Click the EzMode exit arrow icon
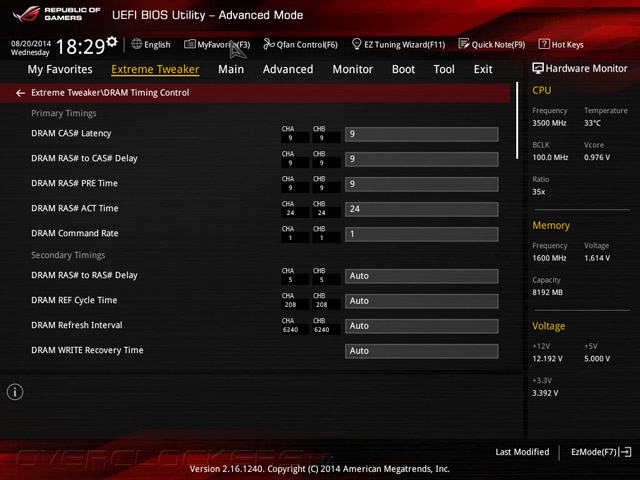 (x=626, y=452)
